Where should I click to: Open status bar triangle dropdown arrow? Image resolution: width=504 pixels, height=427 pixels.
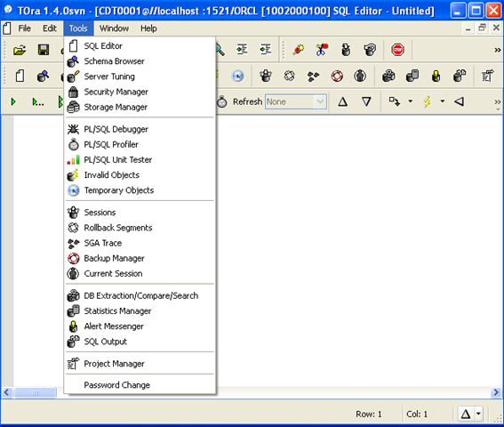coord(478,414)
